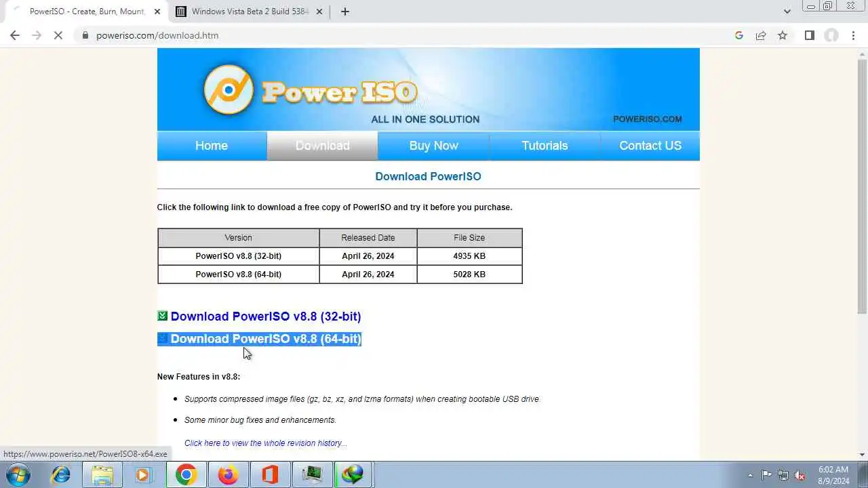
Task: Open Chrome three-dot menu
Action: tap(853, 35)
